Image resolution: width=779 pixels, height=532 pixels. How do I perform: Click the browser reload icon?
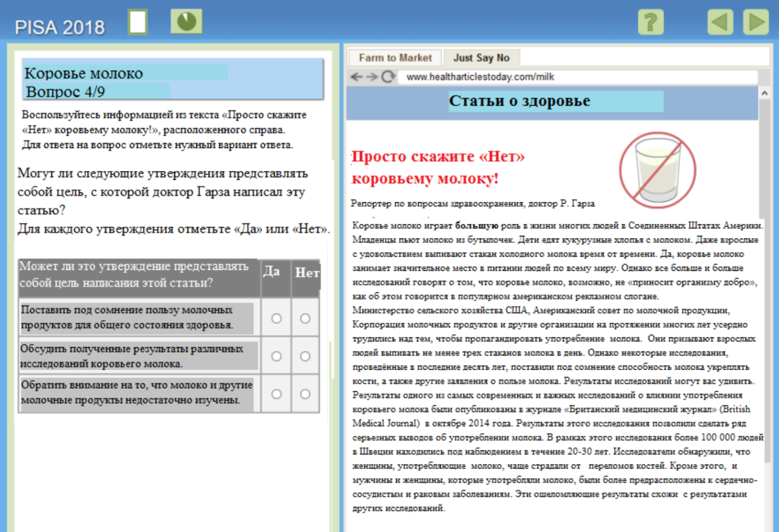pyautogui.click(x=388, y=77)
